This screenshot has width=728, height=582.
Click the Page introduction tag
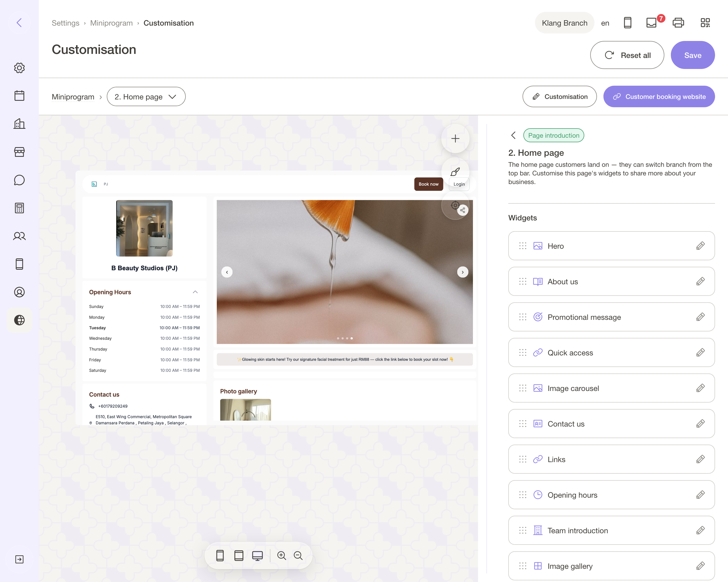(x=554, y=135)
